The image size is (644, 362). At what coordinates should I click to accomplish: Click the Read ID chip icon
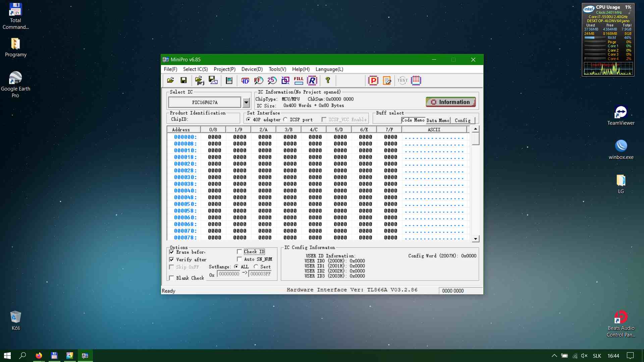click(245, 80)
